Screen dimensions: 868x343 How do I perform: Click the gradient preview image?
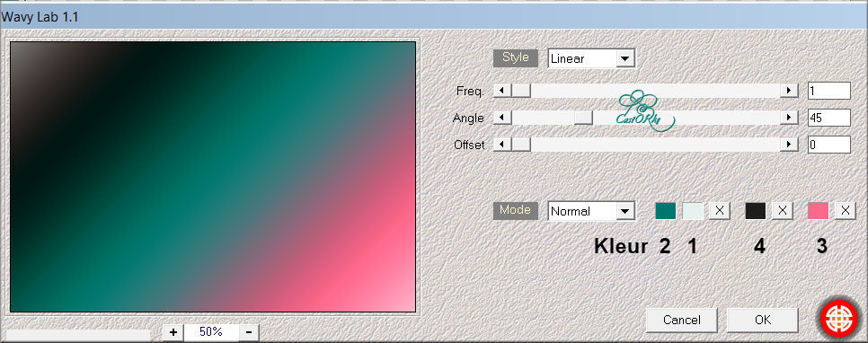click(x=213, y=177)
